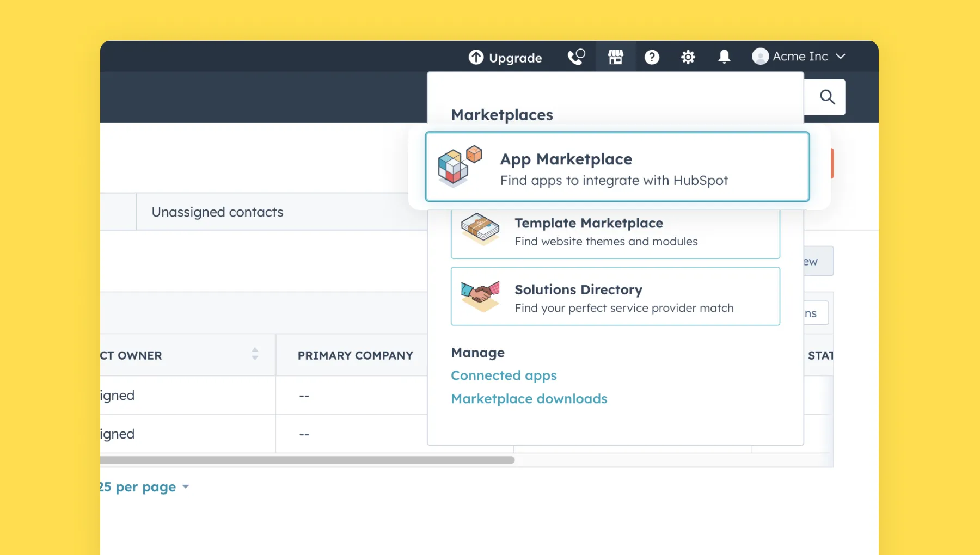Click the search magnifier icon

827,97
